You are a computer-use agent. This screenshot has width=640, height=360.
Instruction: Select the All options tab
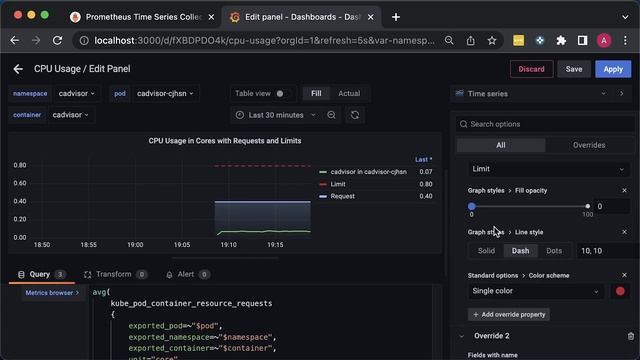click(x=501, y=145)
